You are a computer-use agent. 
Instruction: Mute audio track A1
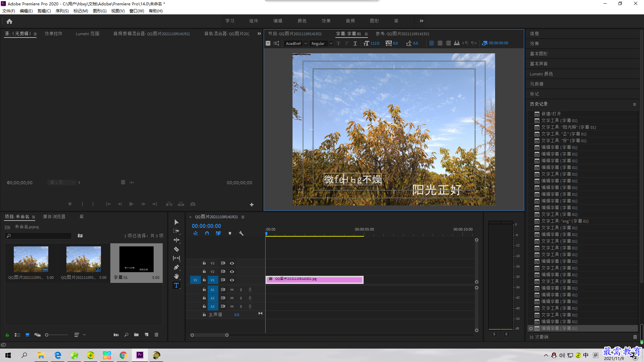[x=232, y=290]
